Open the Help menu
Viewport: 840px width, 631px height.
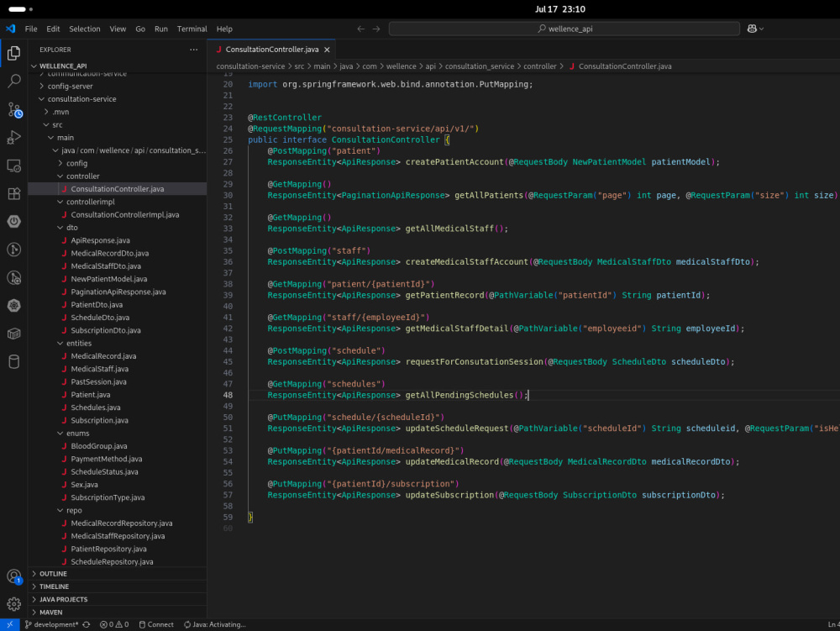pos(224,29)
